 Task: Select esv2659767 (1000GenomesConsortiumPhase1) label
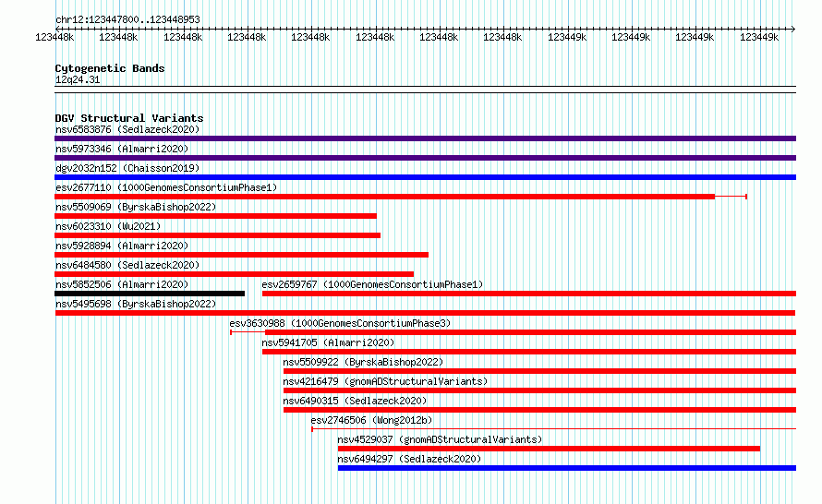[x=372, y=284]
